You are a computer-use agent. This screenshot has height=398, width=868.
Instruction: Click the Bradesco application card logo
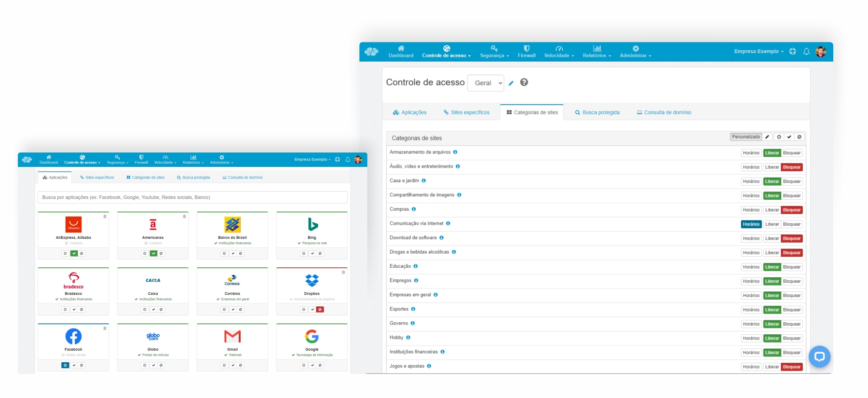click(x=73, y=280)
